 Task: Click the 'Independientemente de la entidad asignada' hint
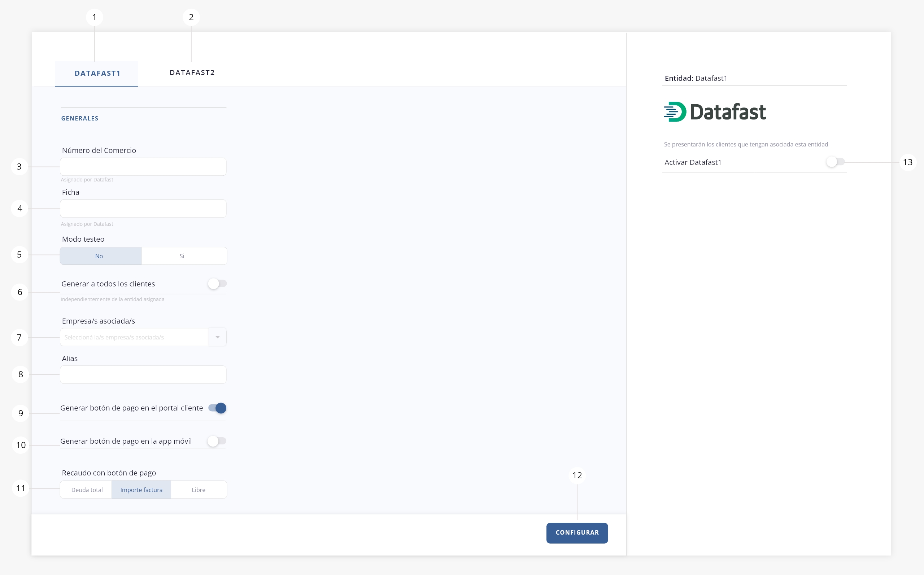113,299
